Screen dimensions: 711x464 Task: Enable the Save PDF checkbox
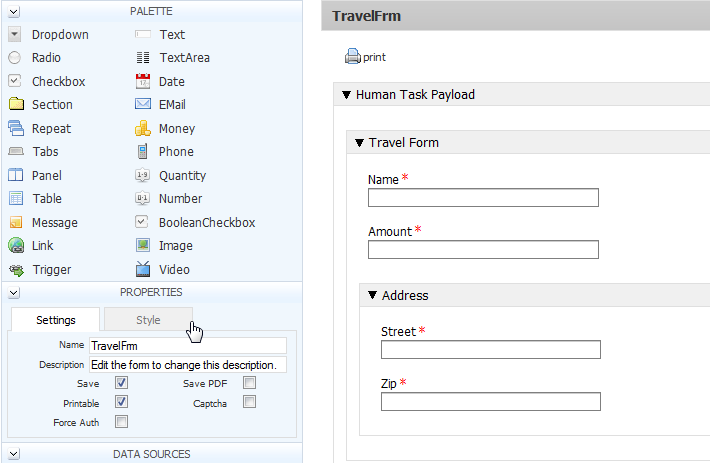tap(249, 383)
